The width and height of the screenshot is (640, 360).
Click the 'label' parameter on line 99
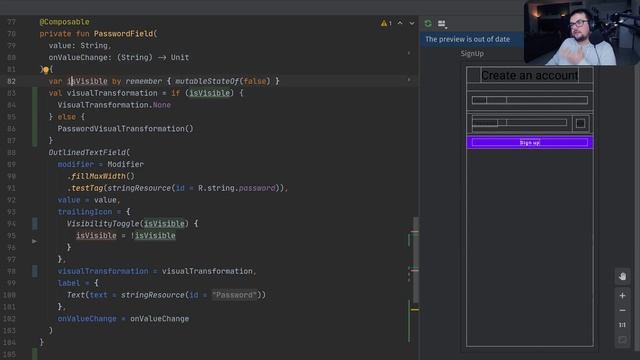(69, 283)
